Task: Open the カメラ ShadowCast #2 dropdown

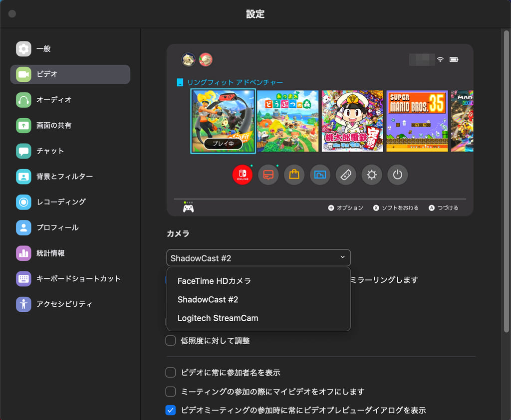Action: coord(258,258)
